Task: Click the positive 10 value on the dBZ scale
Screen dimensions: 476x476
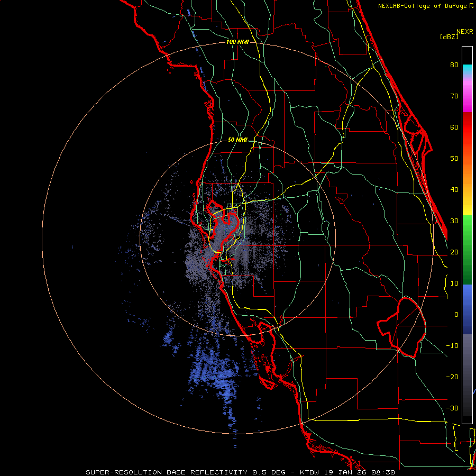Action: (x=454, y=283)
